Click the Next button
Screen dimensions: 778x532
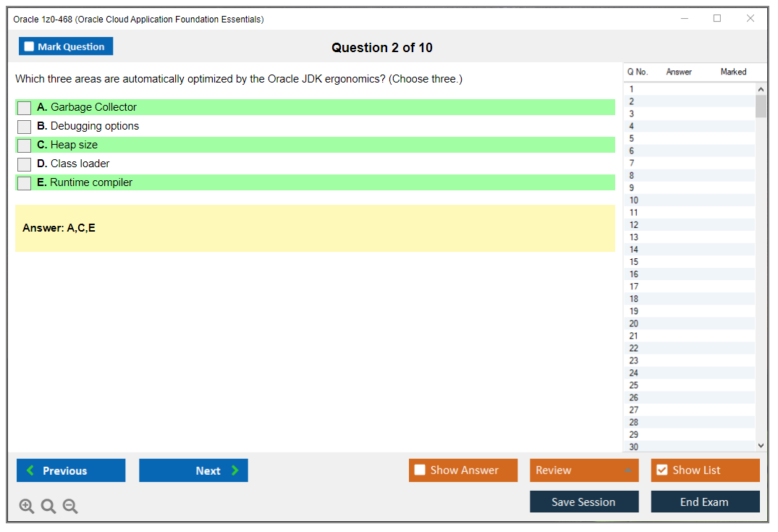193,470
